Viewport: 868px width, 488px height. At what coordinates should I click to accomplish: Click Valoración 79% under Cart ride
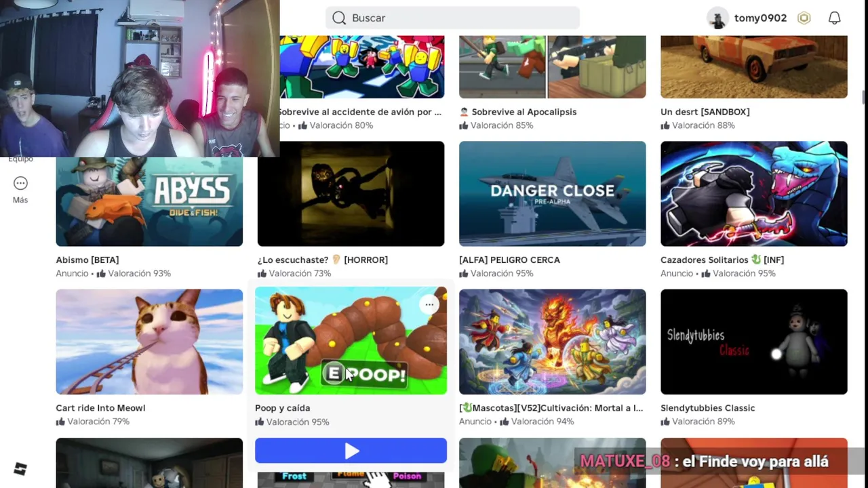click(x=98, y=422)
